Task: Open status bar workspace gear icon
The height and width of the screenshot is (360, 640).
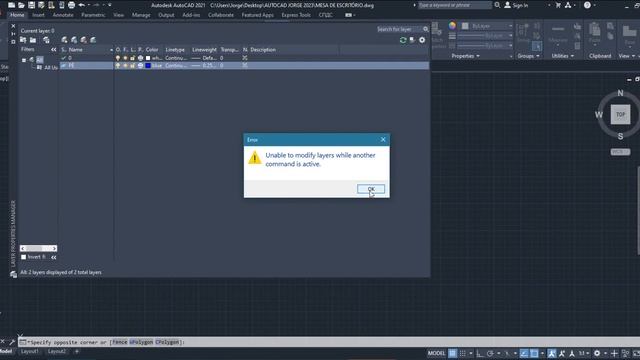Action: pyautogui.click(x=597, y=353)
